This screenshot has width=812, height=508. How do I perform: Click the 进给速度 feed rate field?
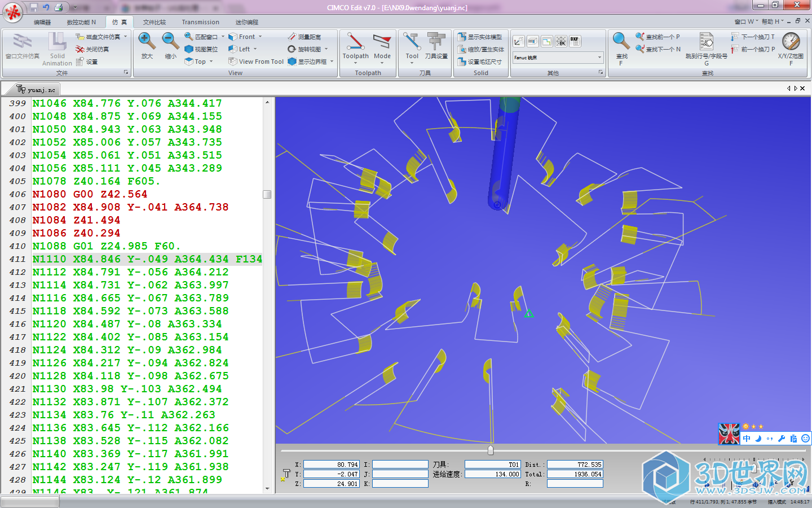coord(492,474)
